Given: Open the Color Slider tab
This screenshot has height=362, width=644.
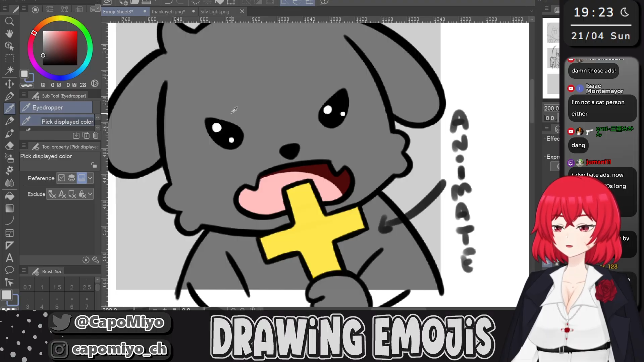Looking at the screenshot, I should pos(50,9).
